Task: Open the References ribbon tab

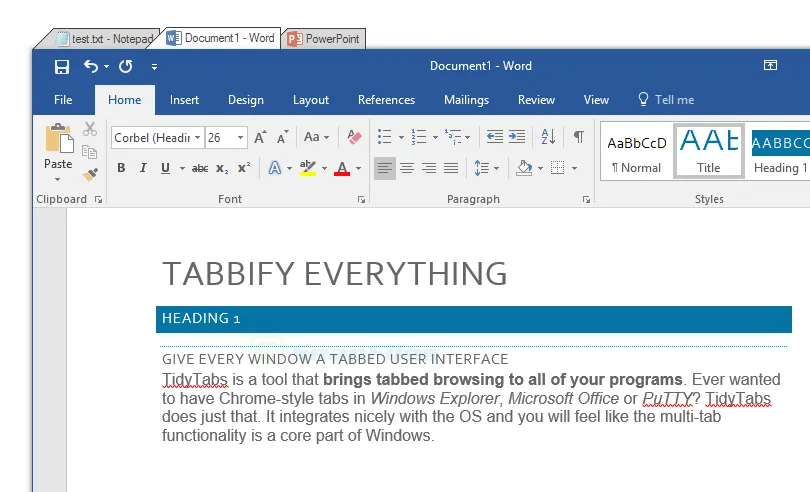Action: pyautogui.click(x=386, y=100)
